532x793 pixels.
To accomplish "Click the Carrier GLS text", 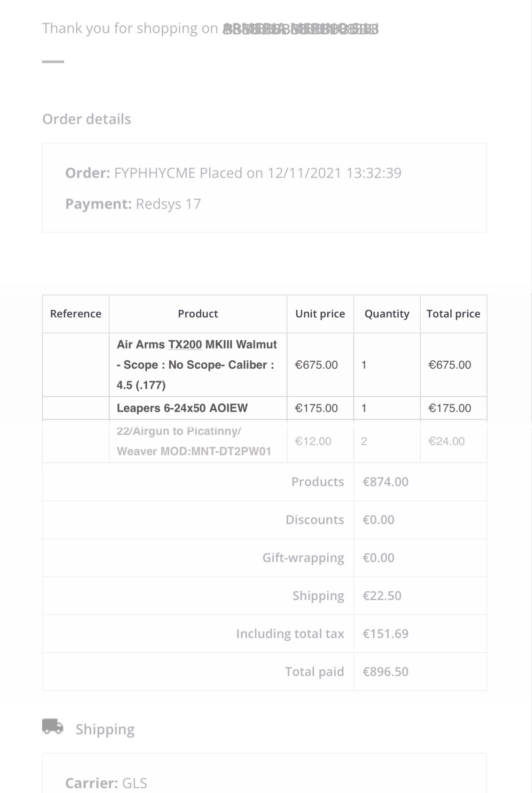I will click(106, 783).
